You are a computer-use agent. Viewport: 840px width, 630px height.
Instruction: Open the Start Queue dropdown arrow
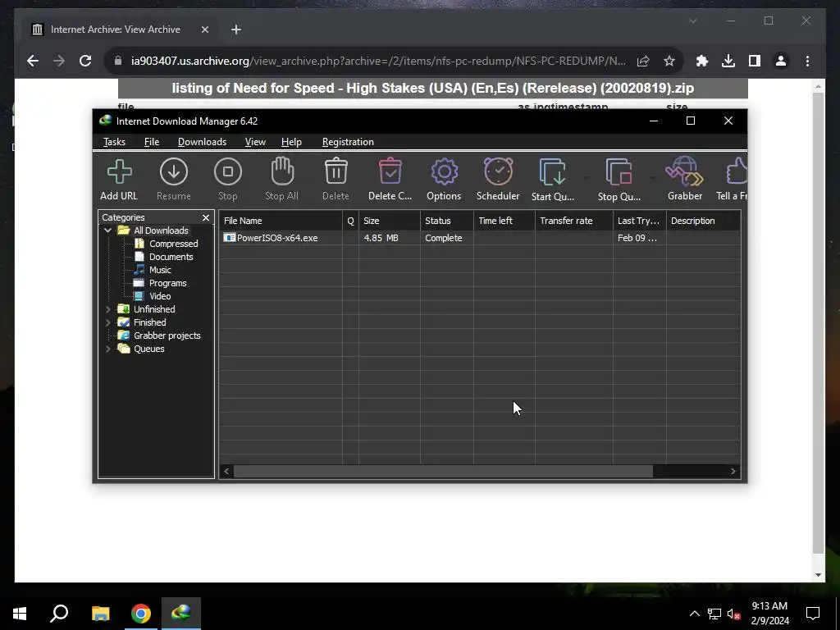586,177
